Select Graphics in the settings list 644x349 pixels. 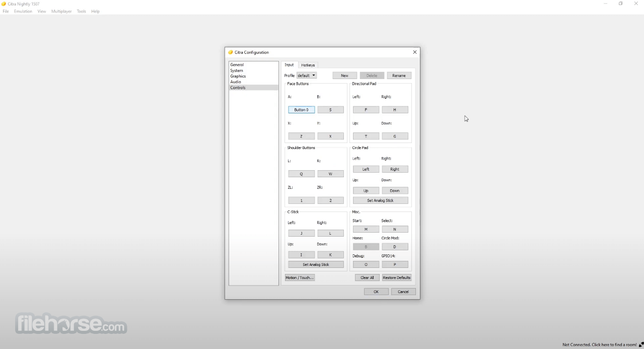[x=253, y=76]
